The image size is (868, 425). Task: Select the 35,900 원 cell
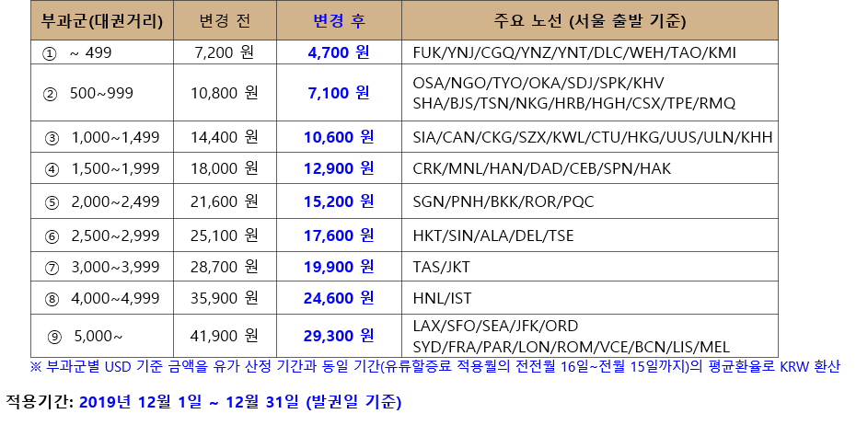(x=225, y=298)
